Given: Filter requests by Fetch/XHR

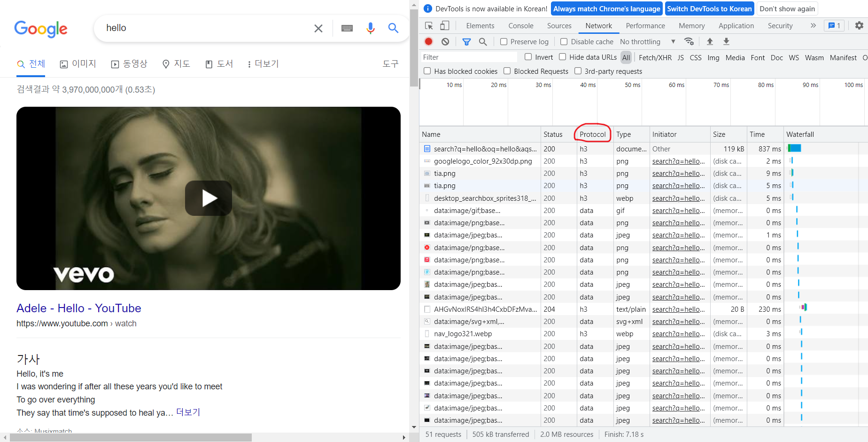Looking at the screenshot, I should click(x=655, y=57).
